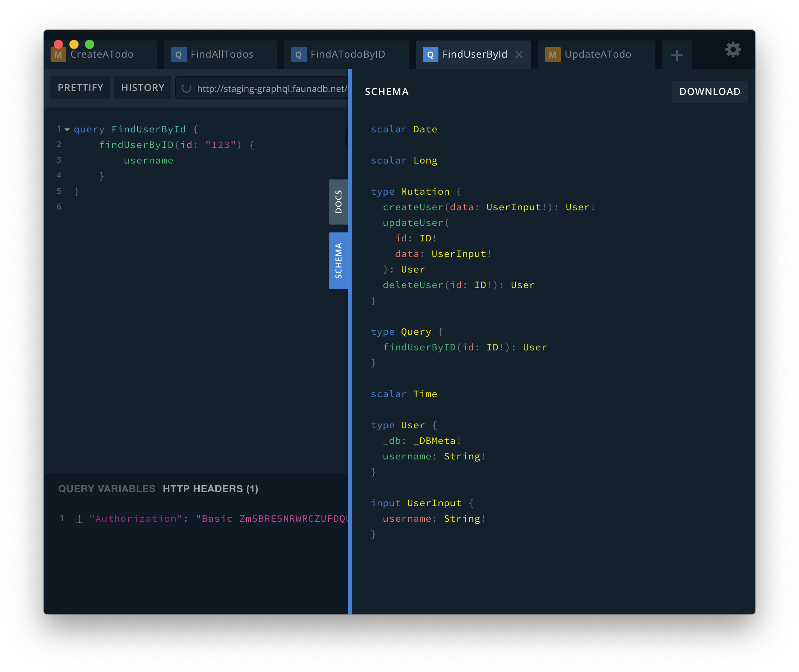This screenshot has width=799, height=672.
Task: Click the Q badge on FindAllTodos tab
Action: [x=179, y=55]
